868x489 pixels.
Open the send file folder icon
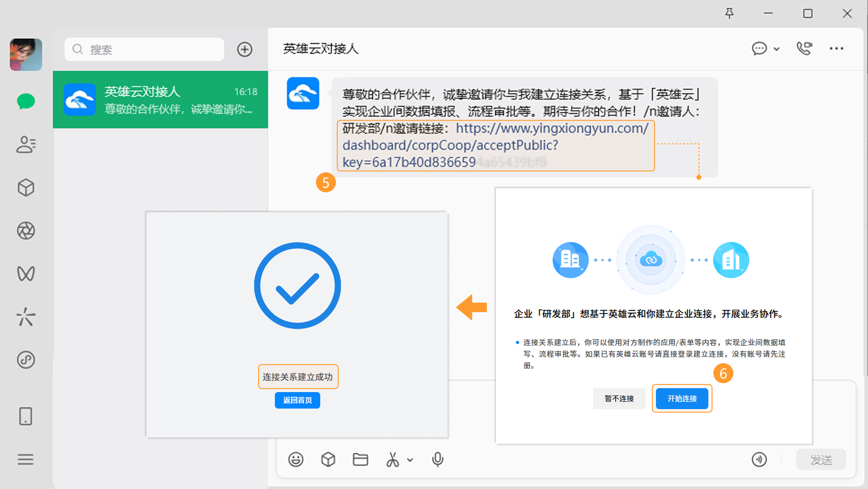click(x=360, y=459)
